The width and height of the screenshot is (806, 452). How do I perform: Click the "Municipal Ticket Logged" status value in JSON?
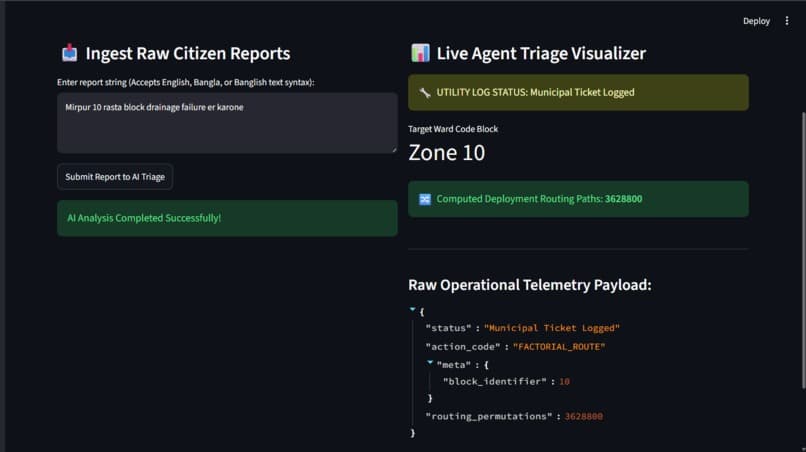coord(552,328)
